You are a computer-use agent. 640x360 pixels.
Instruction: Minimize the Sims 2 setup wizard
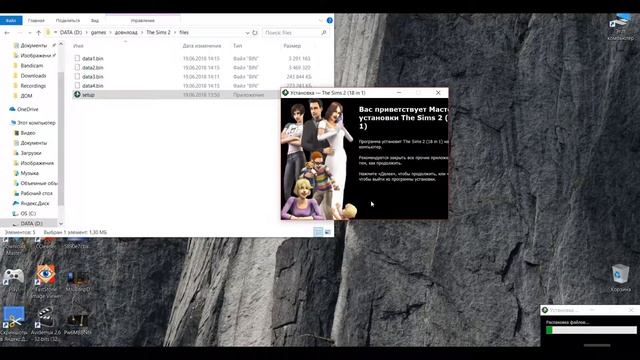pos(399,93)
